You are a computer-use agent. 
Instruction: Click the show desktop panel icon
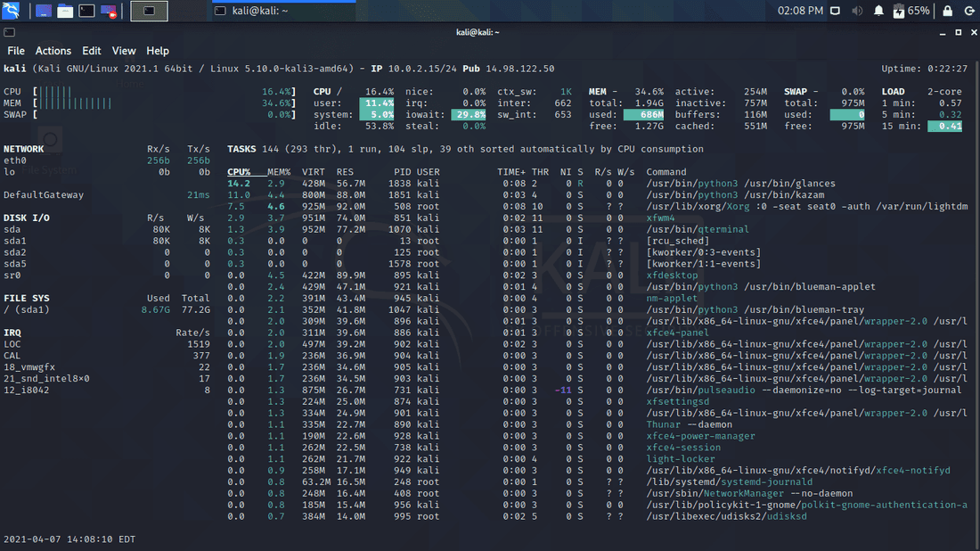43,11
